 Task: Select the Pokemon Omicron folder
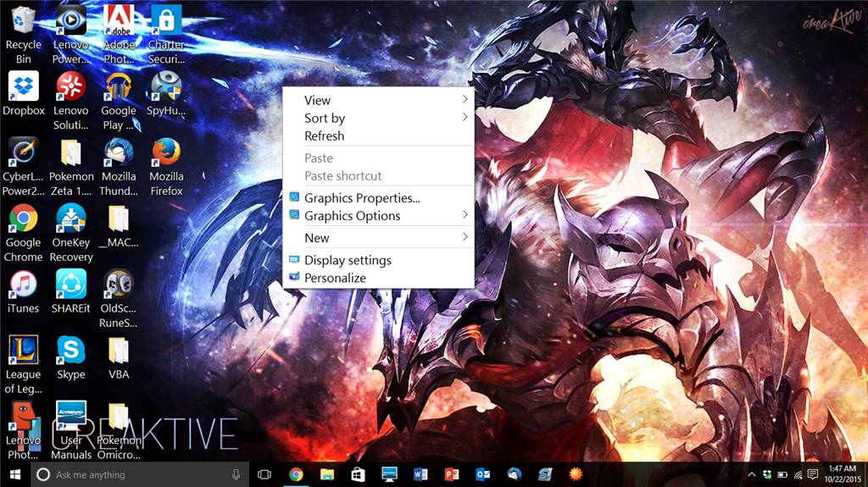coord(119,430)
